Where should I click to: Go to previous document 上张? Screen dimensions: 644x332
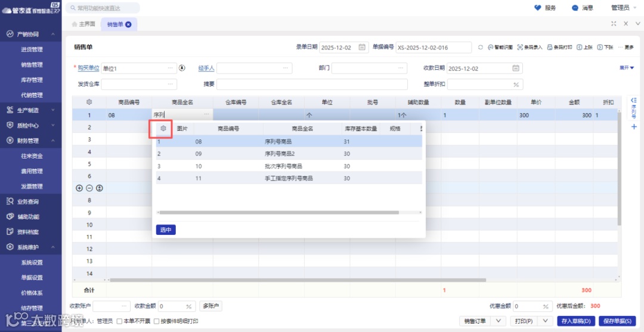tap(584, 47)
